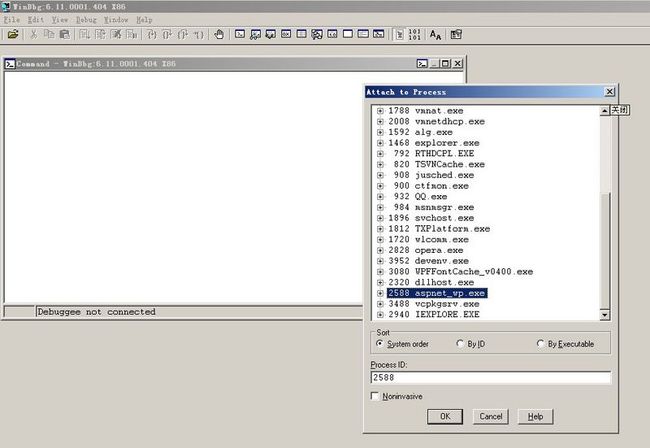The width and height of the screenshot is (650, 448).
Task: Open the Debug menu
Action: [86, 19]
